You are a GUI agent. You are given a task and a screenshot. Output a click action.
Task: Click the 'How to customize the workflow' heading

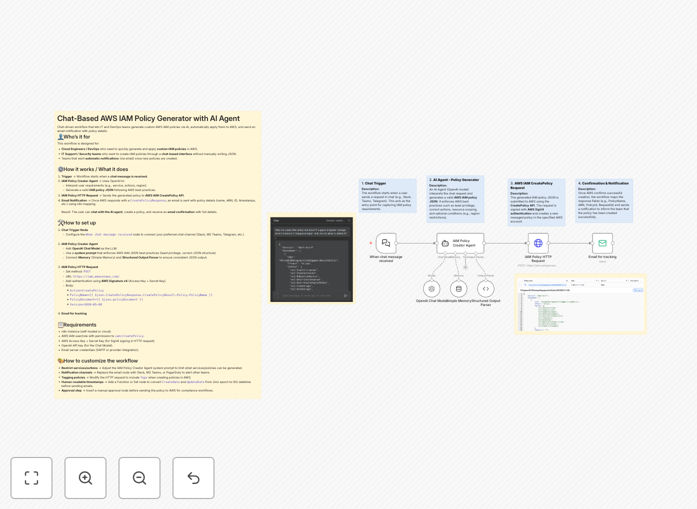click(98, 361)
